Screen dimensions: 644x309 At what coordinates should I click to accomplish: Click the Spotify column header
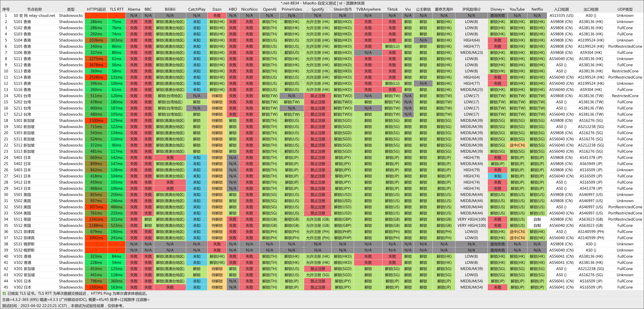pos(318,9)
